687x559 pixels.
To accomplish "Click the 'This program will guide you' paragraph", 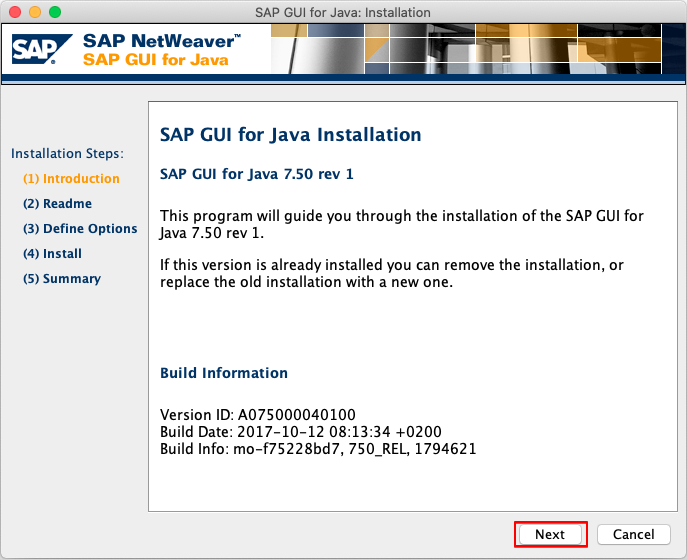I will 402,224.
